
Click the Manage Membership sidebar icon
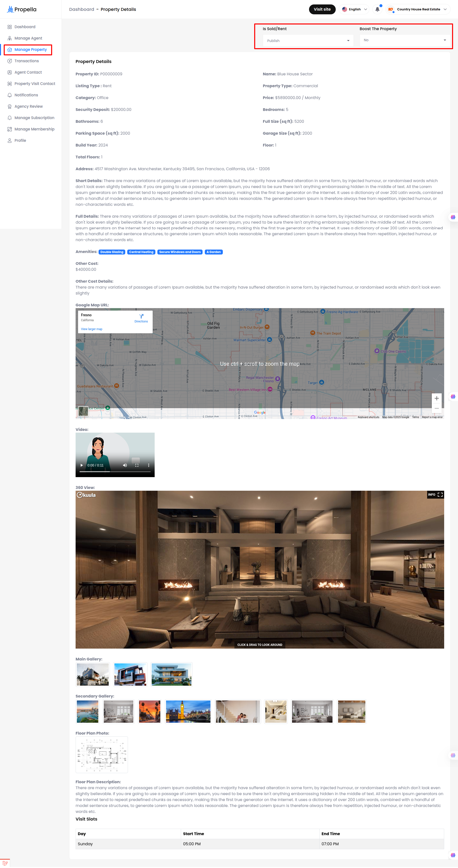pyautogui.click(x=10, y=129)
